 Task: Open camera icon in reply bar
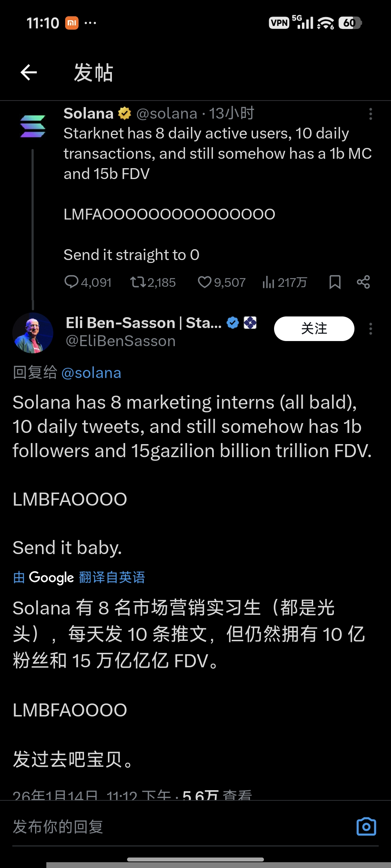[x=366, y=827]
